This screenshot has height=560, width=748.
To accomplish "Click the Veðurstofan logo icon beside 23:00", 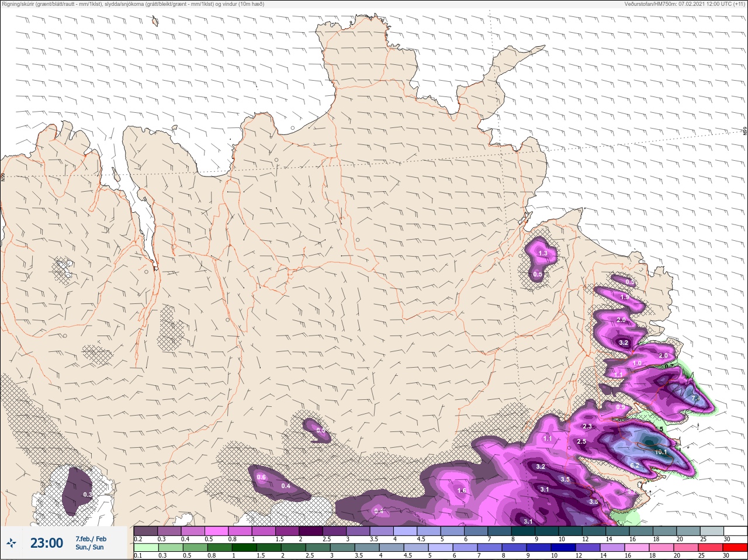I will 11,543.
